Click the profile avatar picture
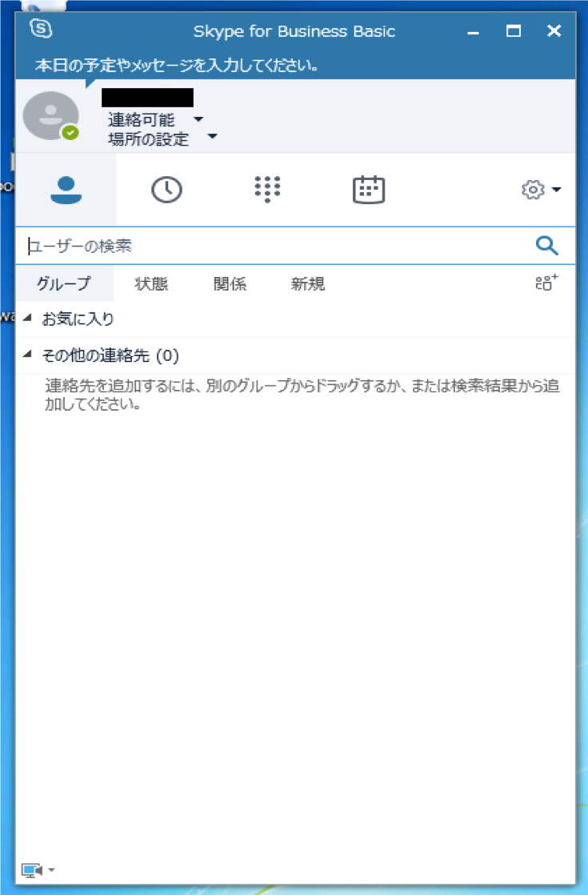The width and height of the screenshot is (588, 895). tap(50, 116)
